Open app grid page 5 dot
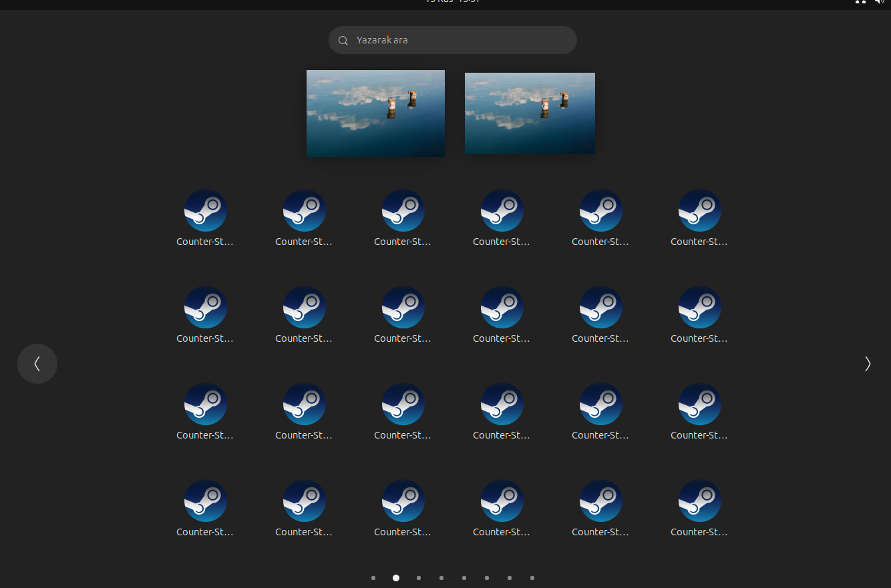891x588 pixels. tap(464, 578)
